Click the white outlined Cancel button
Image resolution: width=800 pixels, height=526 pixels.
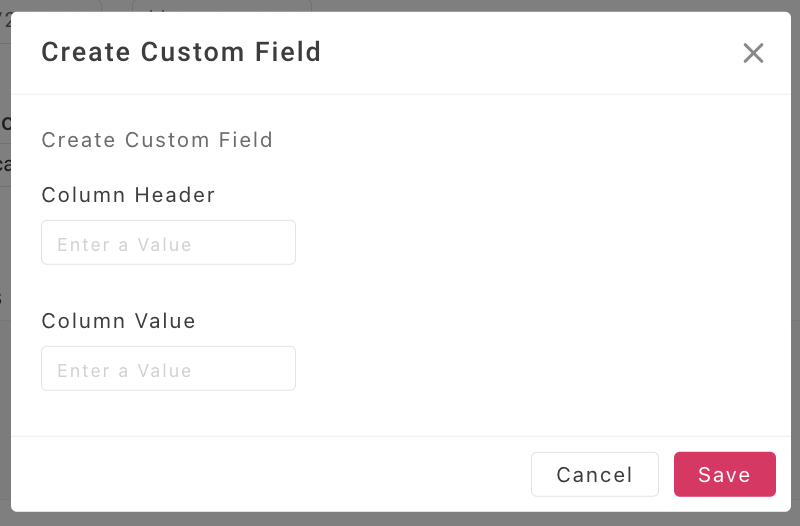point(594,474)
